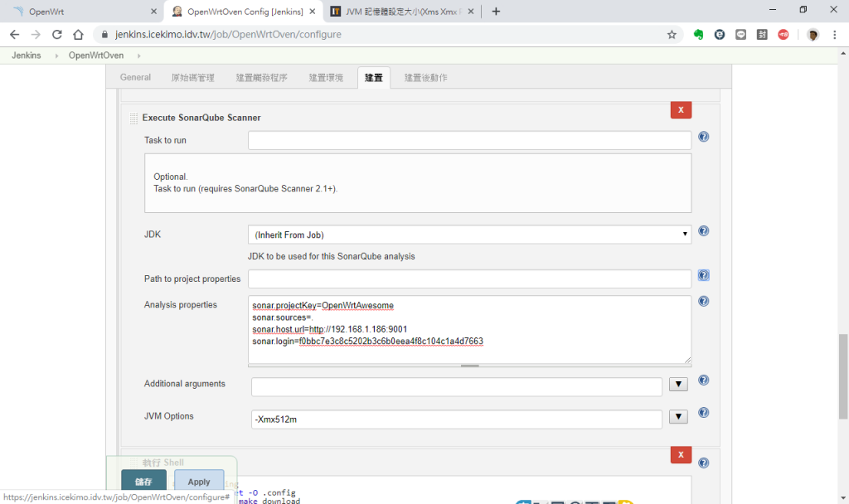Click help icon next to JDK dropdown
849x504 pixels.
(x=703, y=230)
